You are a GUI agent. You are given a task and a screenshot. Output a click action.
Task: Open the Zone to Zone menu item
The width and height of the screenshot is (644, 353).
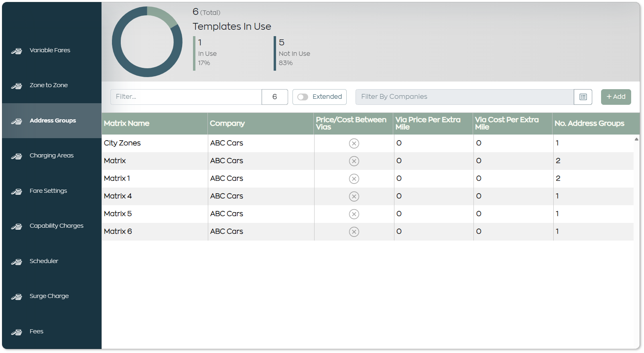[x=52, y=86]
